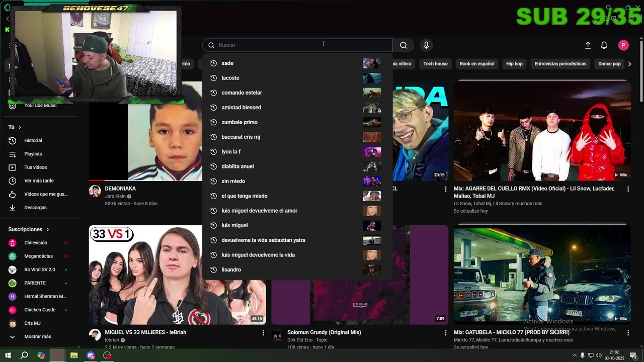Open options menu for MIGUEL VS 33 MUJERES

[263, 333]
